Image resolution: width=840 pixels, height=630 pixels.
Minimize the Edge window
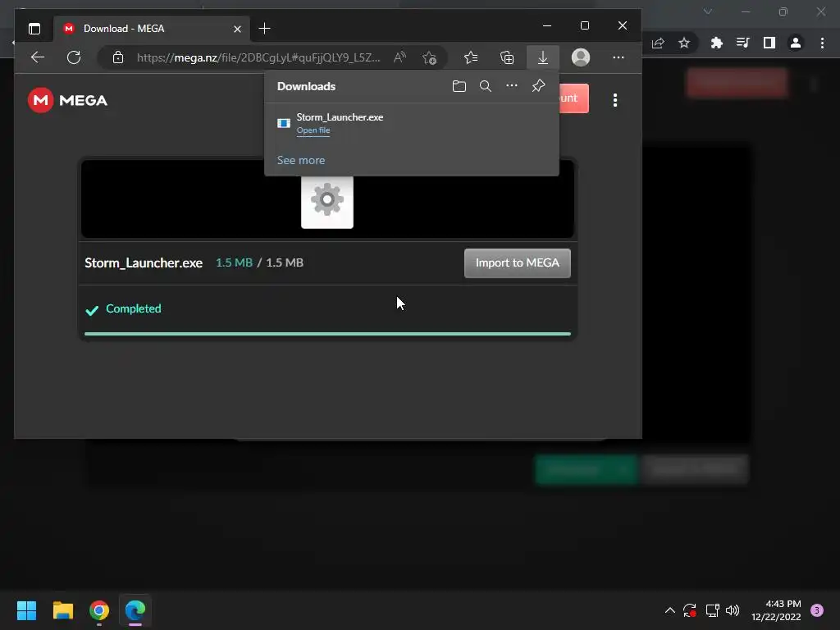pos(547,25)
